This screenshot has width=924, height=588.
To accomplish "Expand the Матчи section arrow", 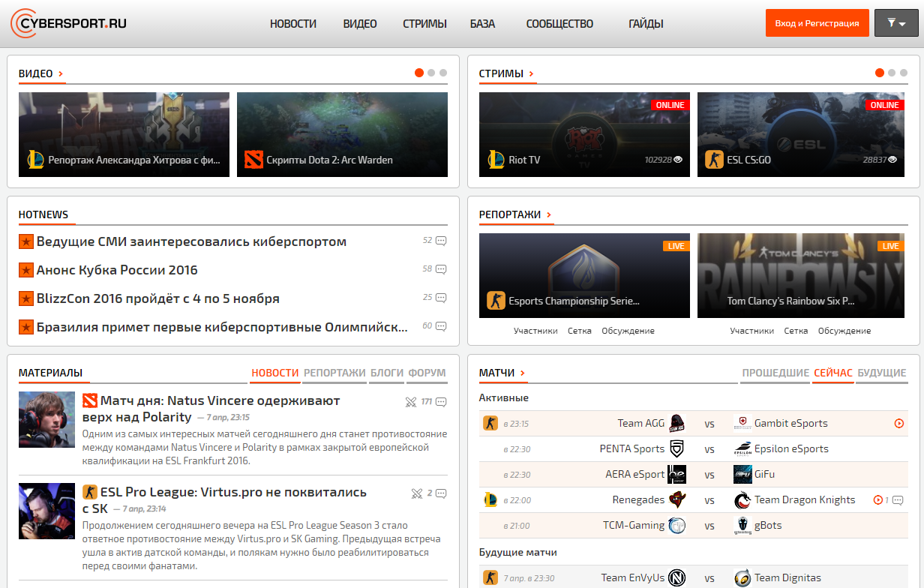I will 523,373.
